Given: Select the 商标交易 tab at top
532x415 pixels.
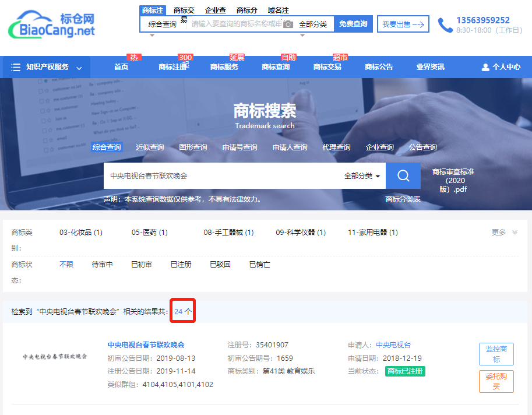Looking at the screenshot, I should pos(184,14).
